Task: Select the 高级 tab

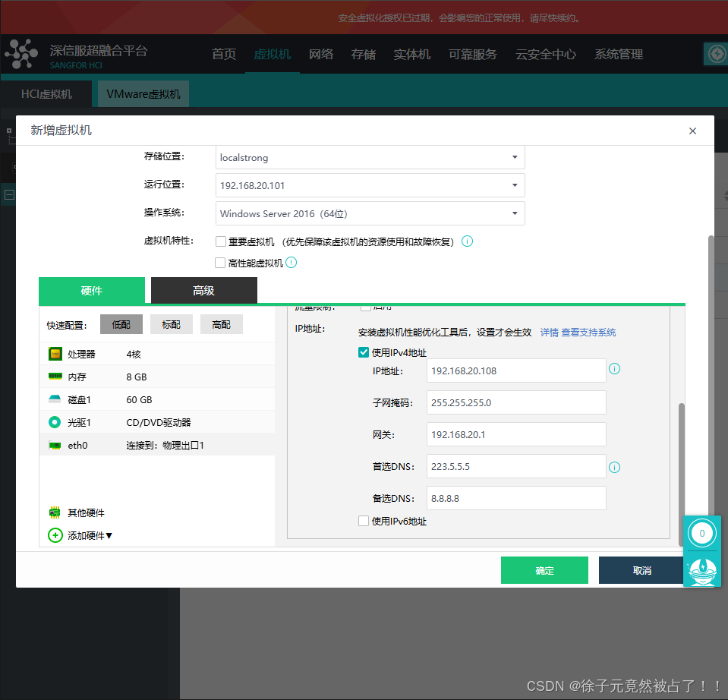Action: tap(203, 291)
